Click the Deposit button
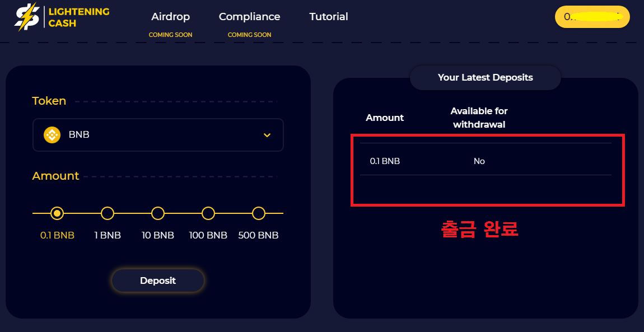 pos(158,280)
